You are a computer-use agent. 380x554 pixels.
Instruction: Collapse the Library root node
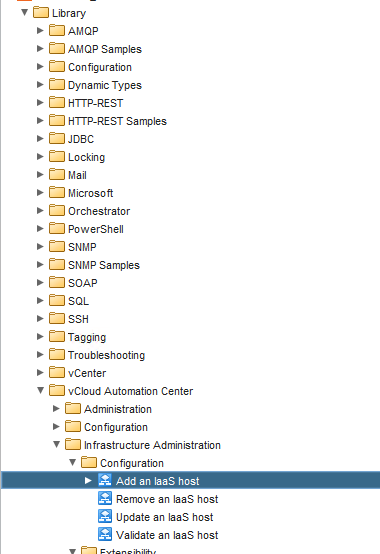(x=24, y=12)
